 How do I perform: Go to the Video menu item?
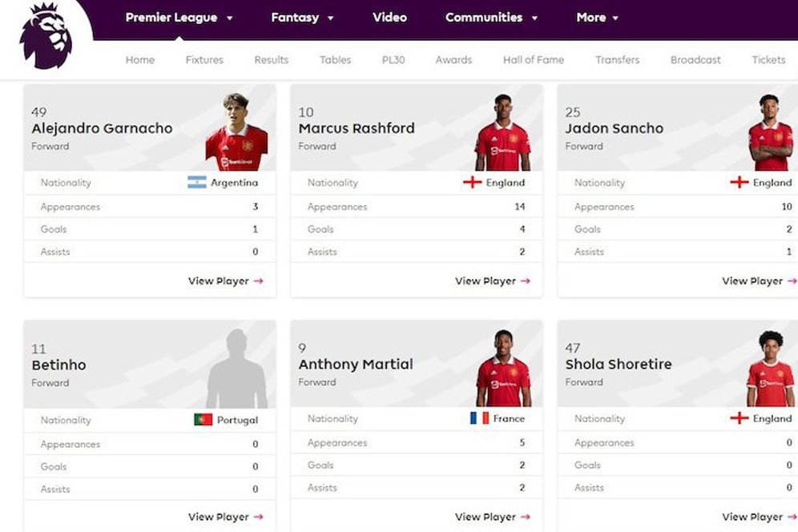389,18
